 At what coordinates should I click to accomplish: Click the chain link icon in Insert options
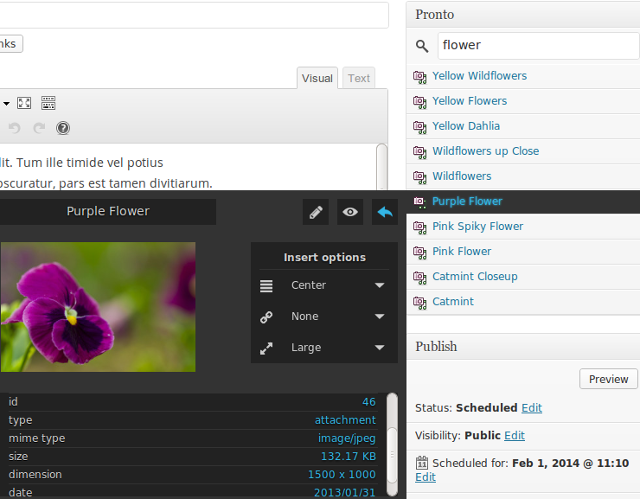point(266,317)
